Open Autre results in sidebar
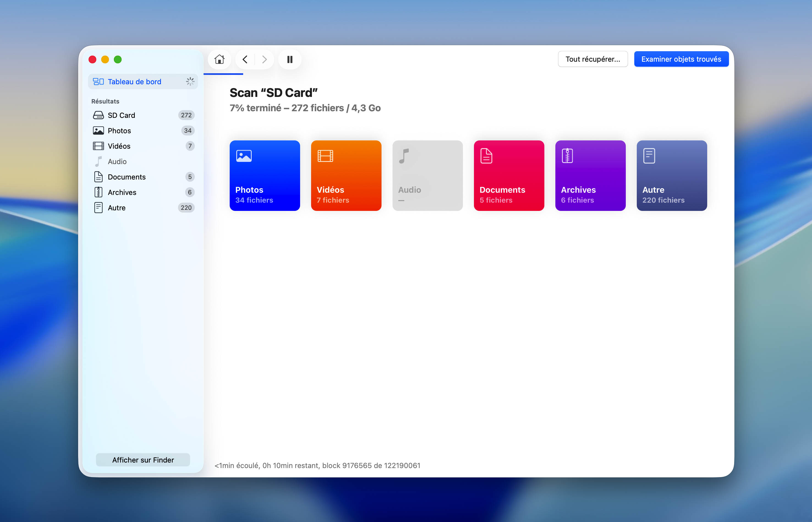Viewport: 812px width, 522px height. (143, 208)
